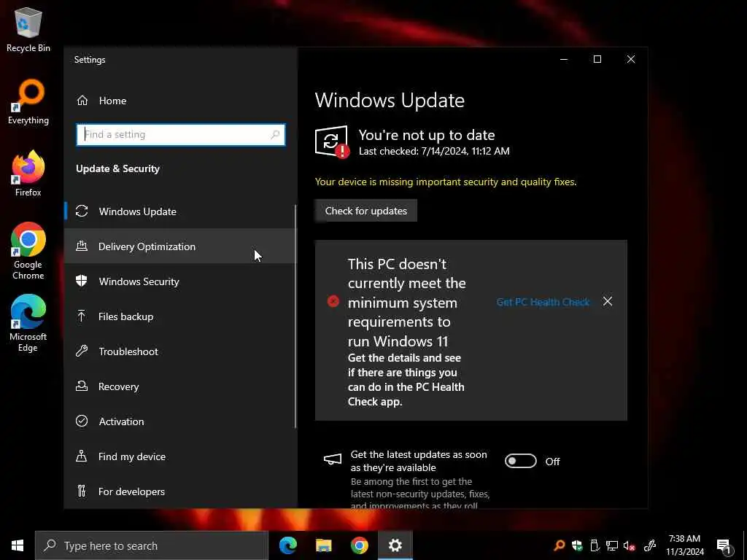The width and height of the screenshot is (747, 560).
Task: Open Google Chrome from the taskbar
Action: click(x=359, y=545)
